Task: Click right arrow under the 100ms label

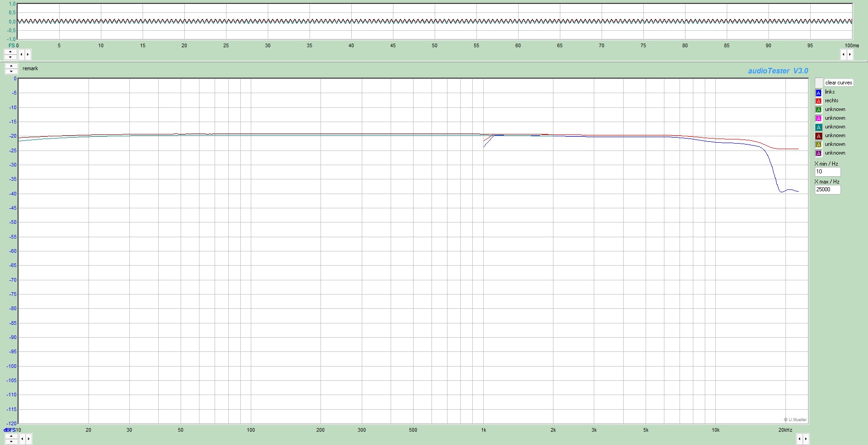Action: tap(850, 55)
